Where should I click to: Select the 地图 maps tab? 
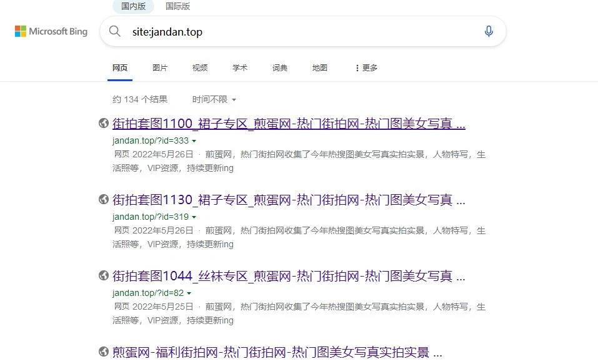coord(320,67)
